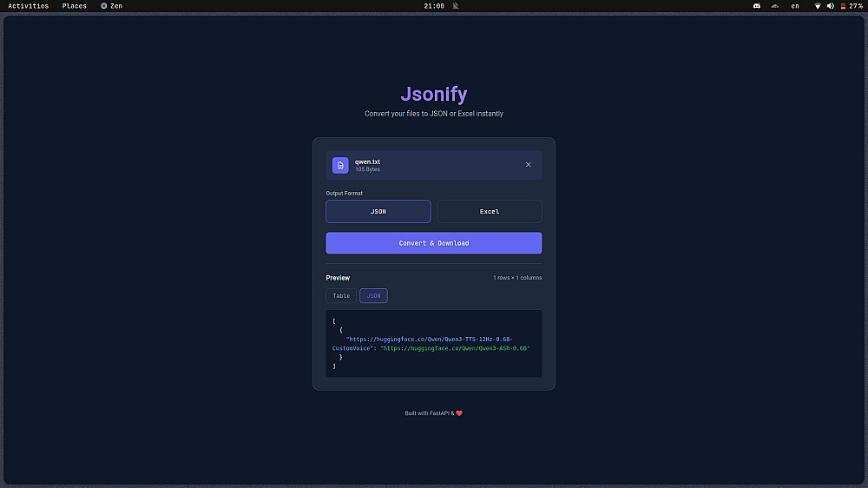Switch preview to Table tab
The image size is (868, 488).
(x=341, y=296)
